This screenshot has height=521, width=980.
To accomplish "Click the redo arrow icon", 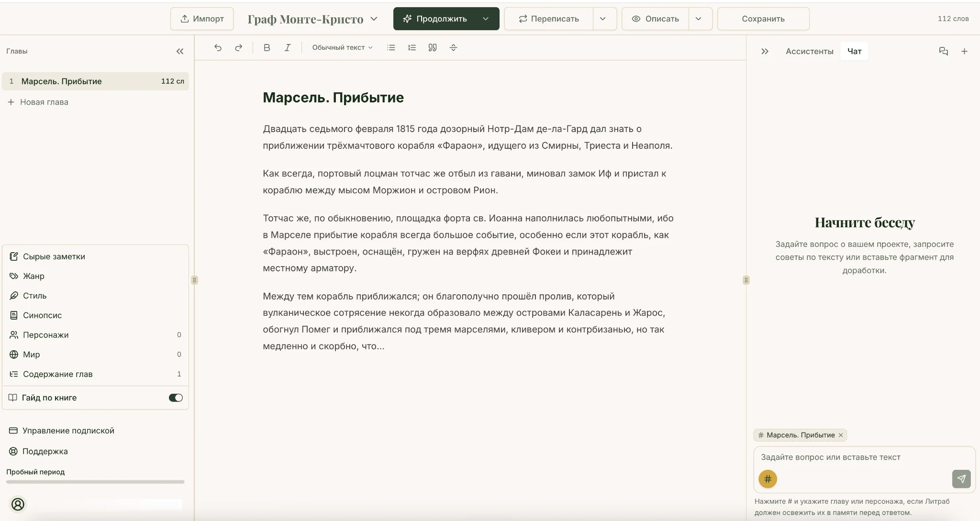I will 238,47.
